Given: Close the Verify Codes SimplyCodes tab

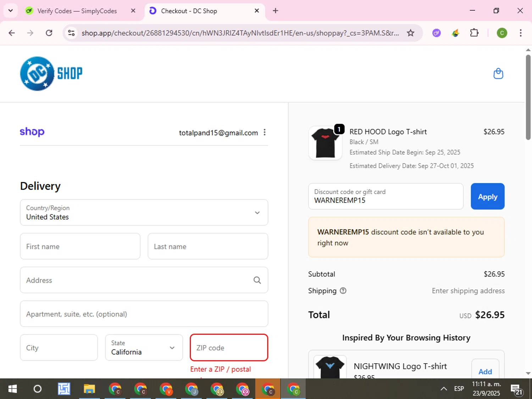Looking at the screenshot, I should (133, 11).
